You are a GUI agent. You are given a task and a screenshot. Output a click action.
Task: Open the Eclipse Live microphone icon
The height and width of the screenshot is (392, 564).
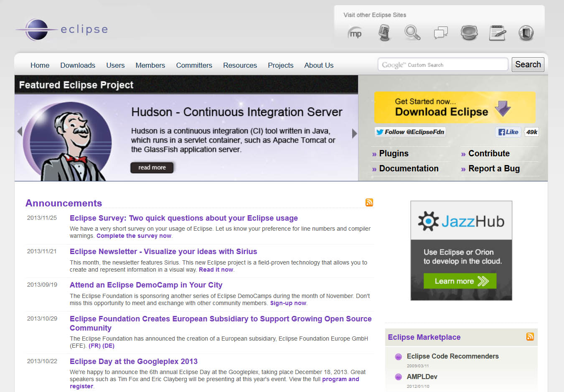384,33
